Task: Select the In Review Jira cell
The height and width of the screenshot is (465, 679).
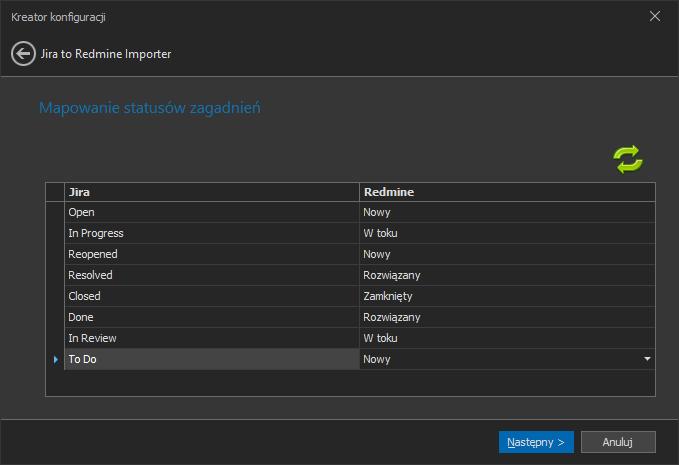Action: click(212, 338)
